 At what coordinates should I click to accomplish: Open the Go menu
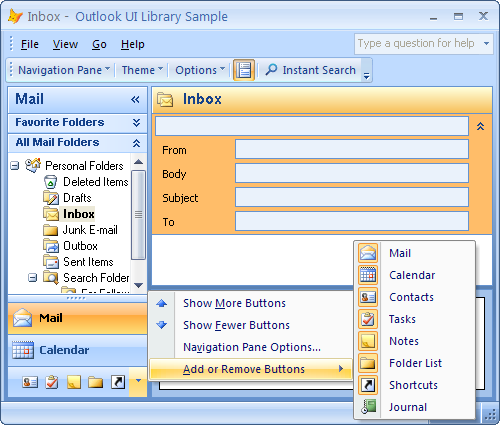click(x=99, y=44)
